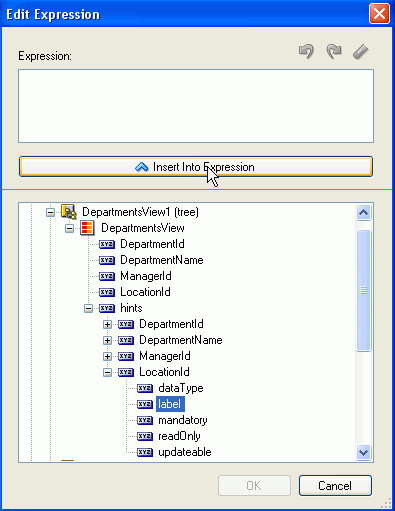Viewport: 395px width, 511px height.
Task: Click the xyz icon beside hints
Action: [x=107, y=308]
